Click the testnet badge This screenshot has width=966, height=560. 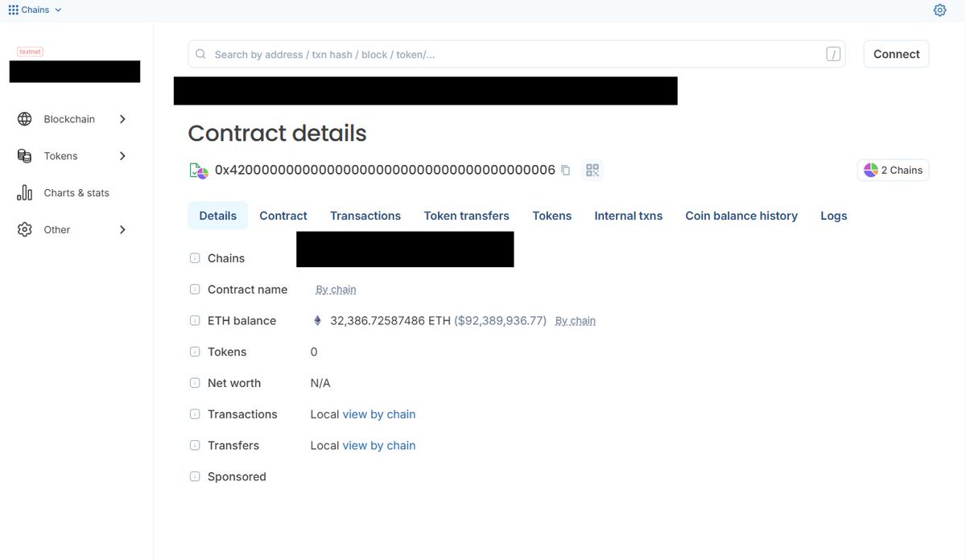click(30, 51)
